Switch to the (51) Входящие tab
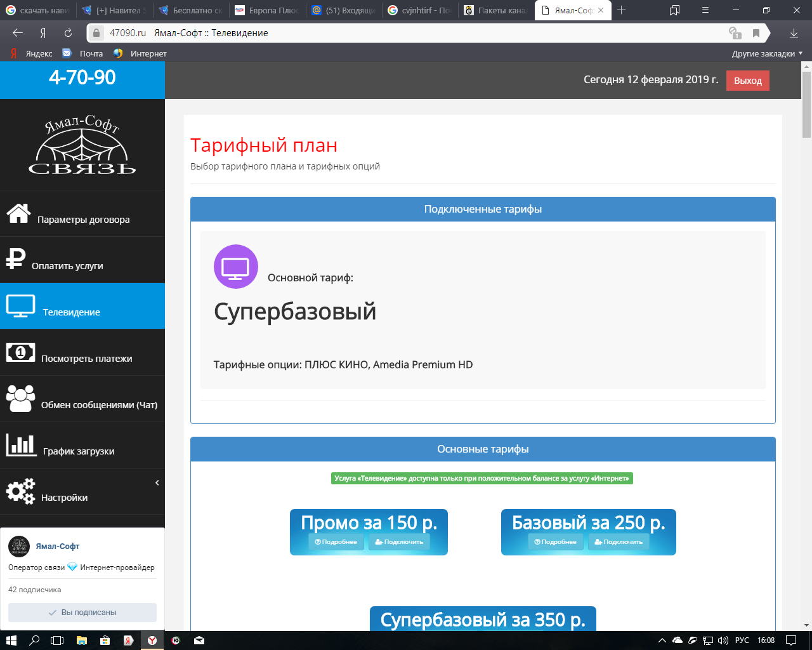Screen dimensions: 812x650 click(343, 10)
